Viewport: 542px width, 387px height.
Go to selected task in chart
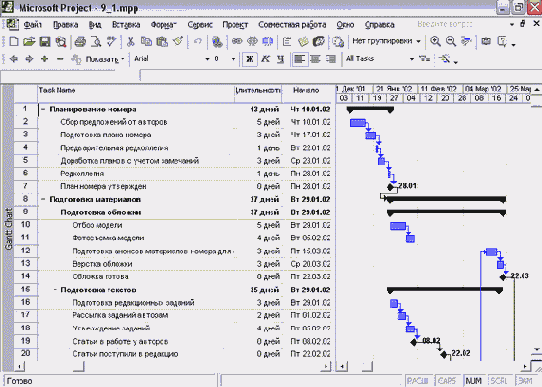point(467,42)
